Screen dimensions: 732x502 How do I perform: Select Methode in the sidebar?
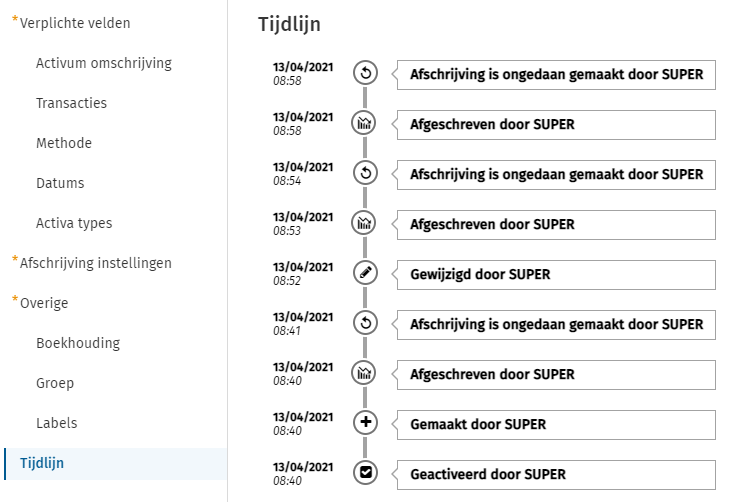[x=64, y=143]
